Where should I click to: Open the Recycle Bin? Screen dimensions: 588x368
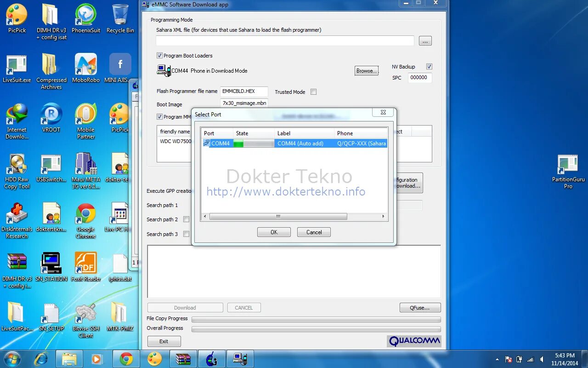(x=120, y=18)
